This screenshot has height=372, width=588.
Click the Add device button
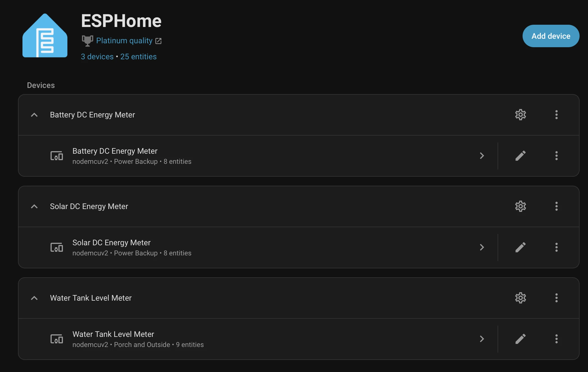[551, 36]
